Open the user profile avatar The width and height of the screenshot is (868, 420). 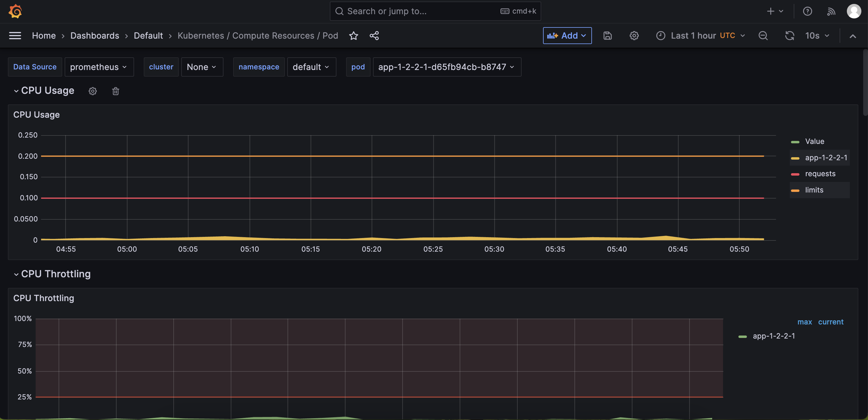point(854,11)
